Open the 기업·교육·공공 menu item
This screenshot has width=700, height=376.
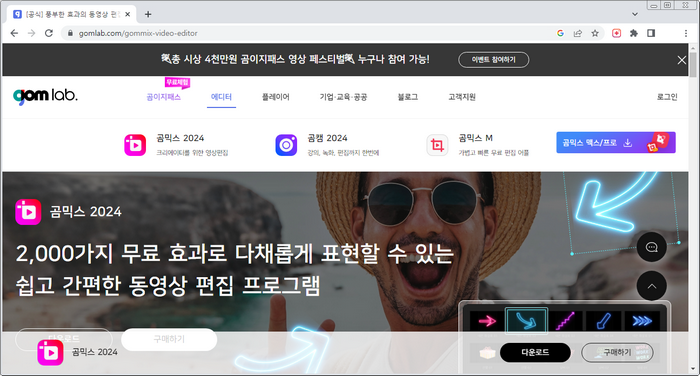tap(343, 97)
